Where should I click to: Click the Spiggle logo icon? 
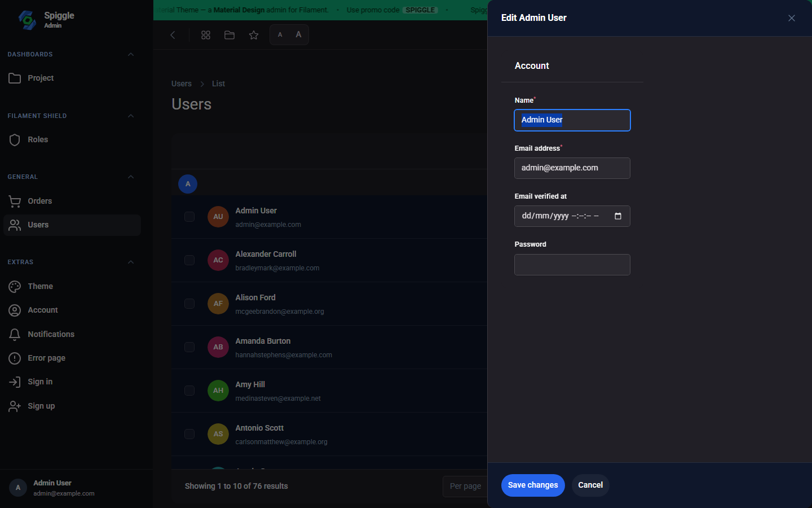coord(27,20)
